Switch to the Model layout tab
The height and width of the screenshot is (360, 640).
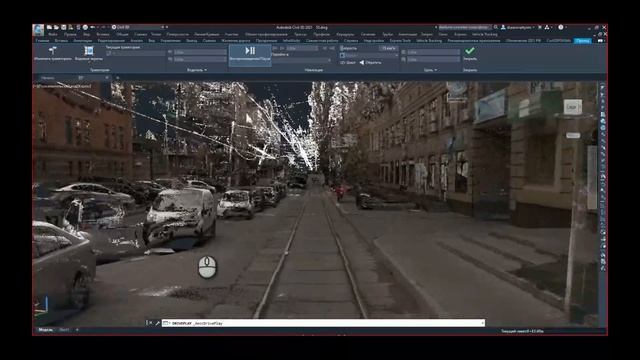pyautogui.click(x=46, y=330)
